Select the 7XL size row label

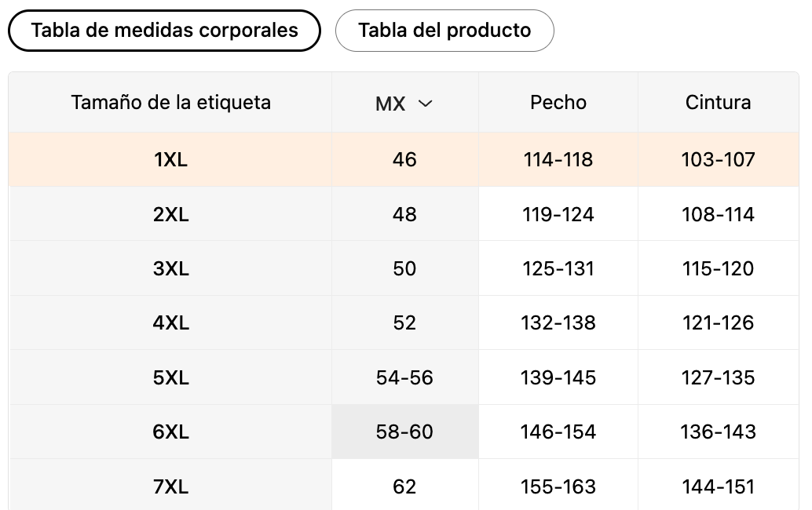point(170,486)
